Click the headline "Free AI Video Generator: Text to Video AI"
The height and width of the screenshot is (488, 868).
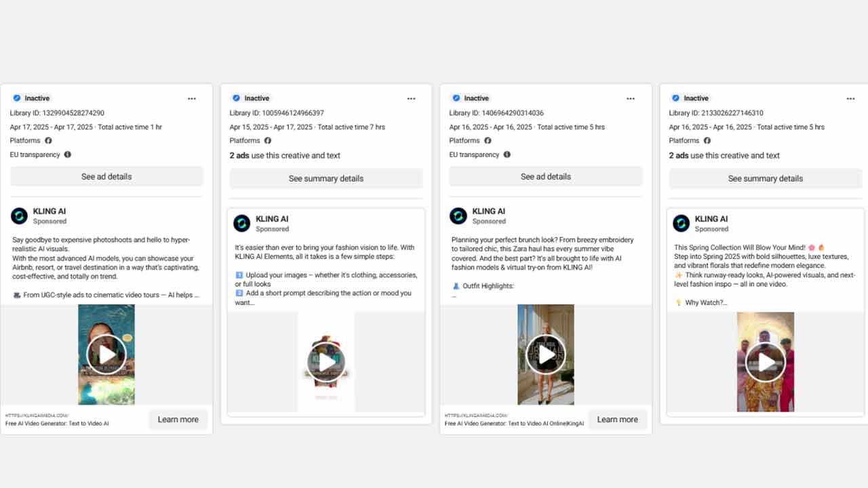(57, 424)
